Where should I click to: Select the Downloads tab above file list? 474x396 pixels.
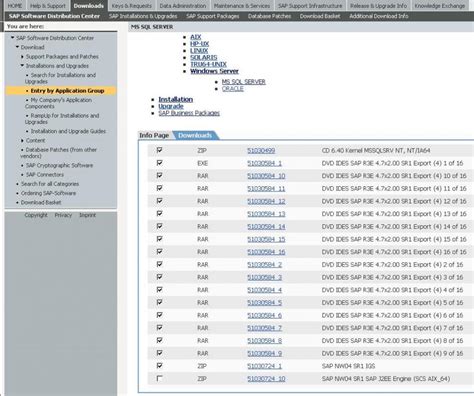coord(195,135)
